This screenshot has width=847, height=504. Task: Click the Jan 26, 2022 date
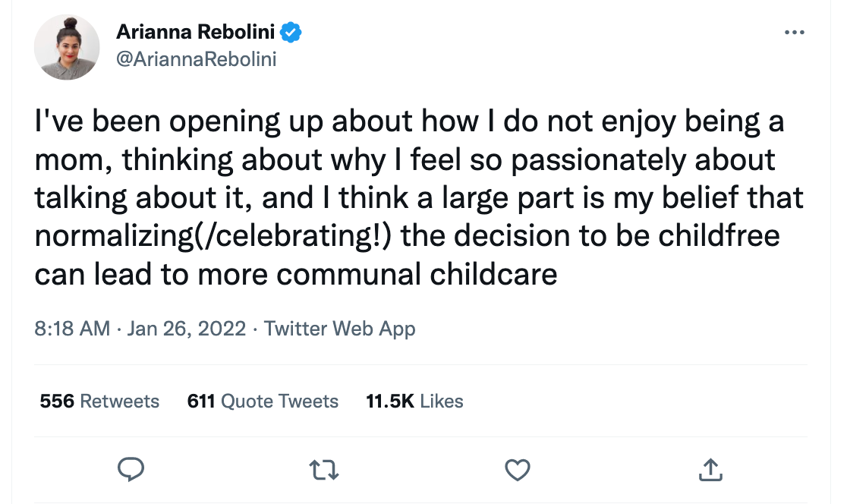(x=186, y=329)
